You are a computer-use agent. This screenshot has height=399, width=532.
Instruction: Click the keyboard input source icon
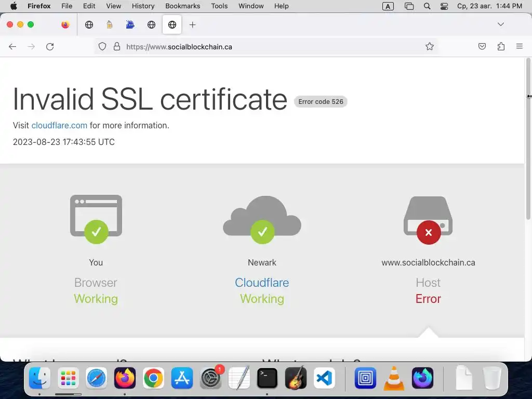click(388, 6)
